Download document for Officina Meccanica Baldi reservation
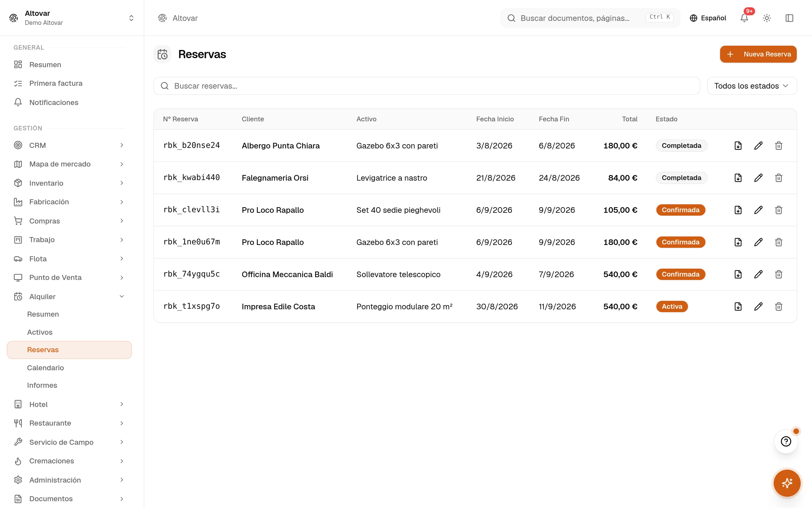 [738, 275]
